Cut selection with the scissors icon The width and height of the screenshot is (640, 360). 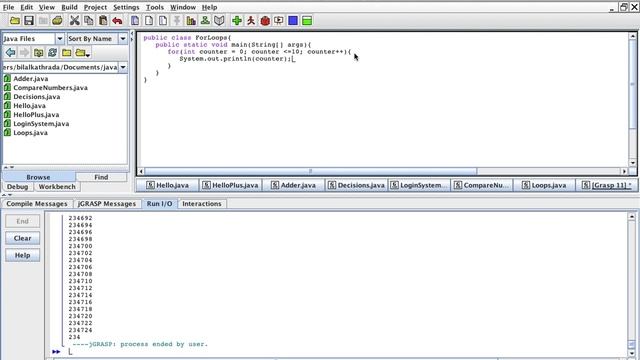[x=74, y=20]
